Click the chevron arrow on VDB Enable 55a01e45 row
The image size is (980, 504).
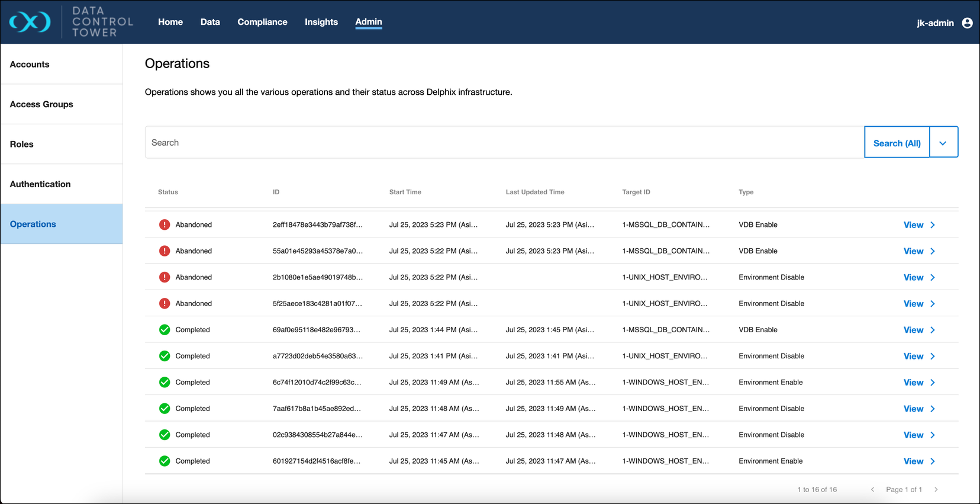tap(933, 251)
